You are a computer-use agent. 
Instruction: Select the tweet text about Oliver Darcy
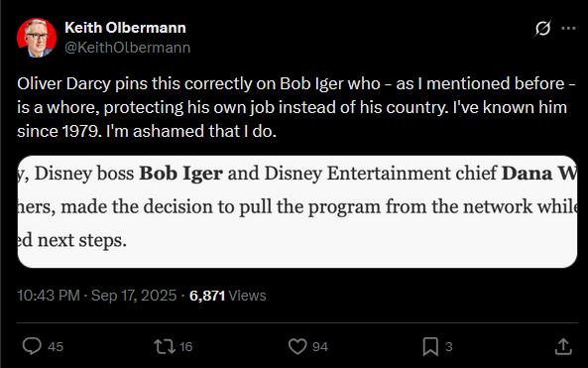[295, 107]
